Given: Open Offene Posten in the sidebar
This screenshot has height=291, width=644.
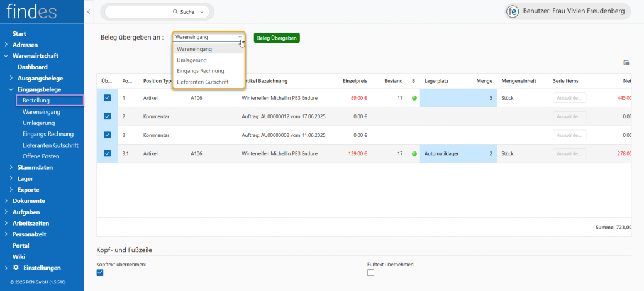Looking at the screenshot, I should [x=41, y=156].
